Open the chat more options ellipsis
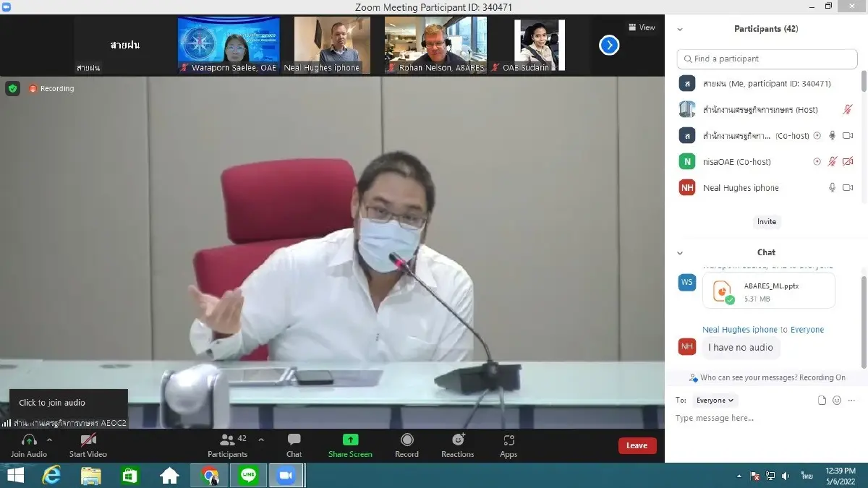 click(852, 400)
